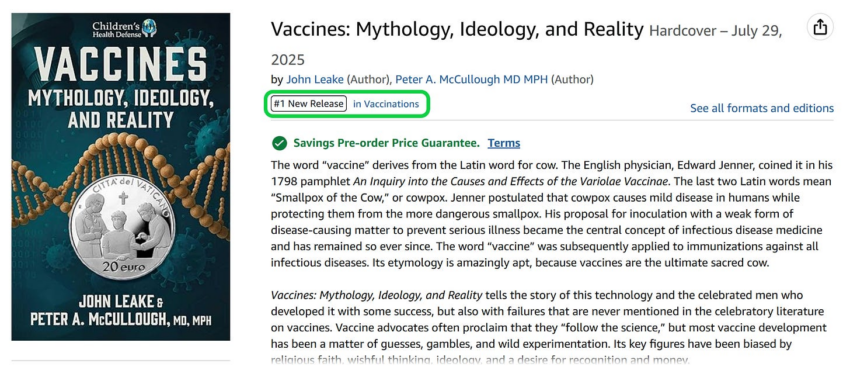
Task: Open the book cover thumbnail image
Action: [x=121, y=177]
